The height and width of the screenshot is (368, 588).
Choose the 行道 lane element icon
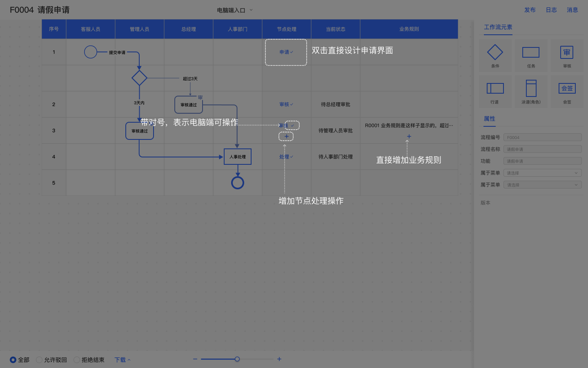point(495,89)
